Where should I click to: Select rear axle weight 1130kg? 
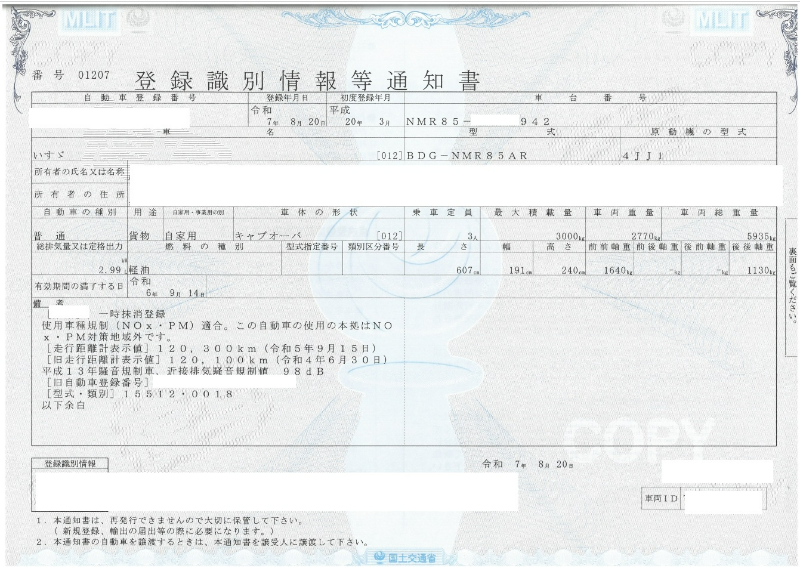pos(761,270)
